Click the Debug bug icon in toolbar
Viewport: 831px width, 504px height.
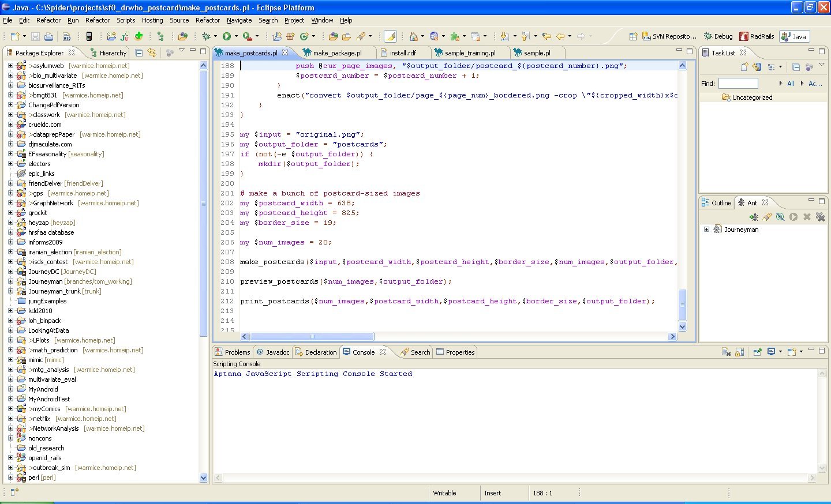206,36
